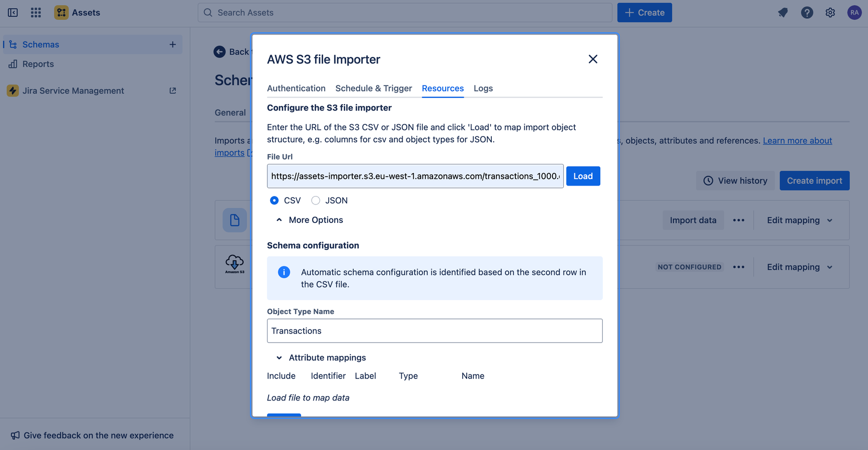Viewport: 868px width, 450px height.
Task: Switch to the Authentication tab
Action: [x=296, y=88]
